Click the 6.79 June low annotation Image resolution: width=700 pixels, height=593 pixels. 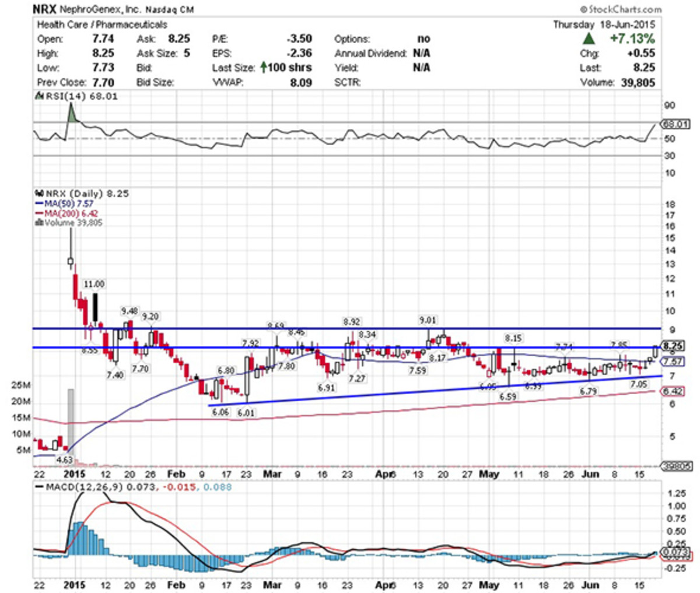click(588, 392)
